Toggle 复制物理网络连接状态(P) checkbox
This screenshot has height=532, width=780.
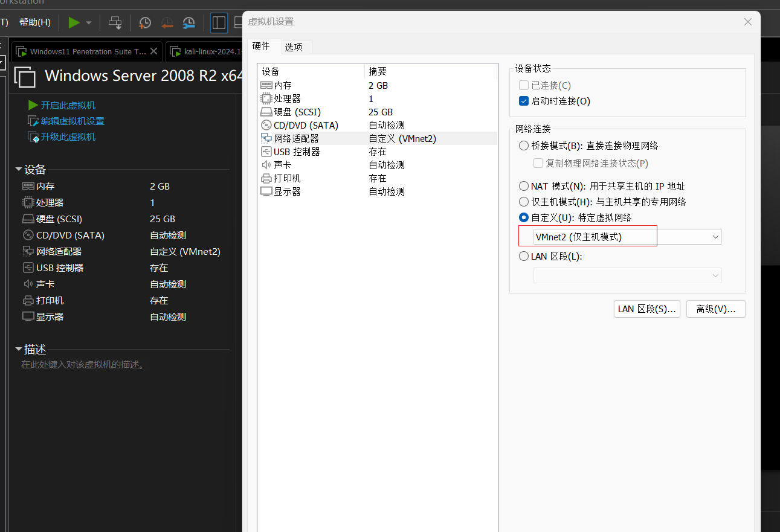538,163
